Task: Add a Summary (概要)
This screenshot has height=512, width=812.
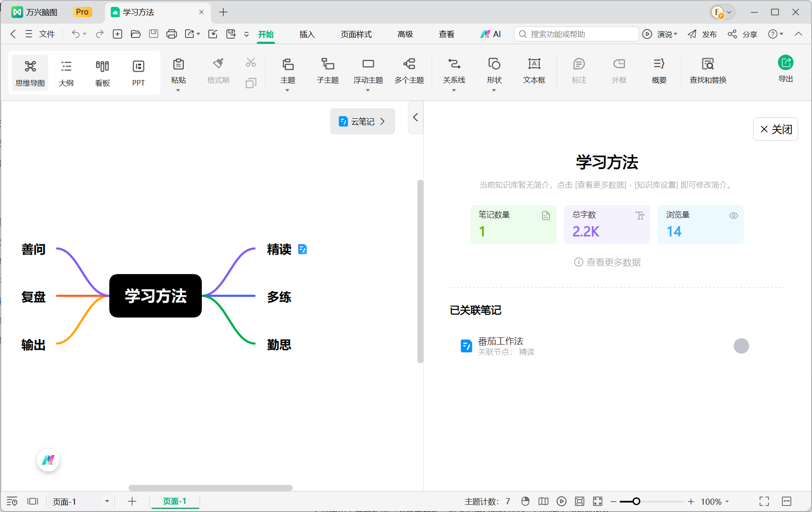Action: [x=659, y=70]
